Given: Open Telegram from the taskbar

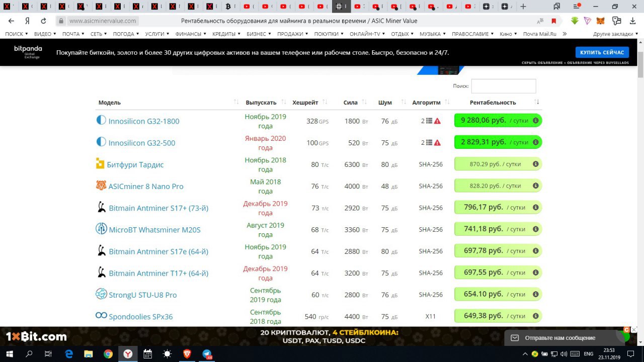Looking at the screenshot, I should 207,353.
